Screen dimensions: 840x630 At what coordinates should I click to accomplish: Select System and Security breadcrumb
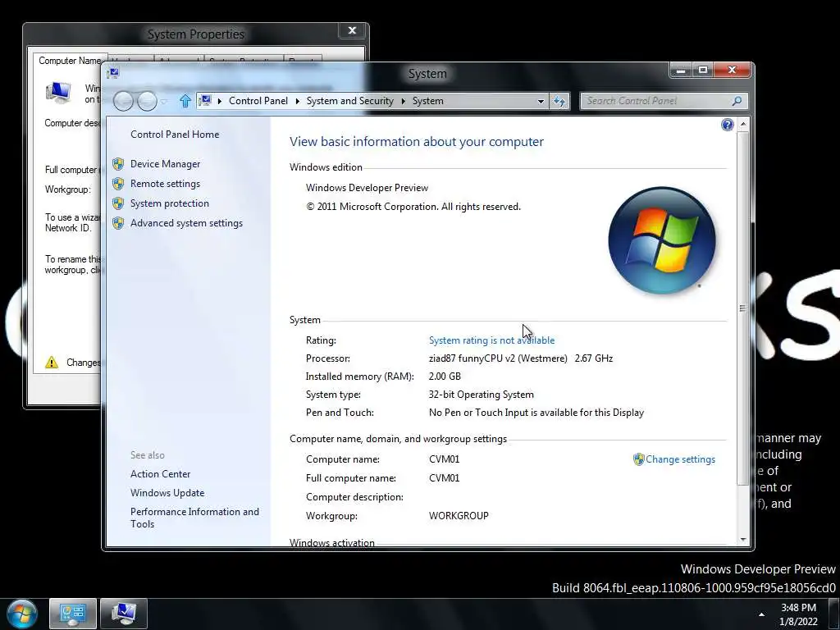(349, 101)
